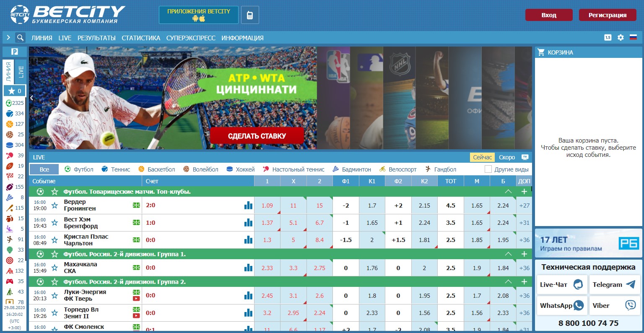Contact support via WhatsApp
This screenshot has height=333, width=644.
point(562,305)
